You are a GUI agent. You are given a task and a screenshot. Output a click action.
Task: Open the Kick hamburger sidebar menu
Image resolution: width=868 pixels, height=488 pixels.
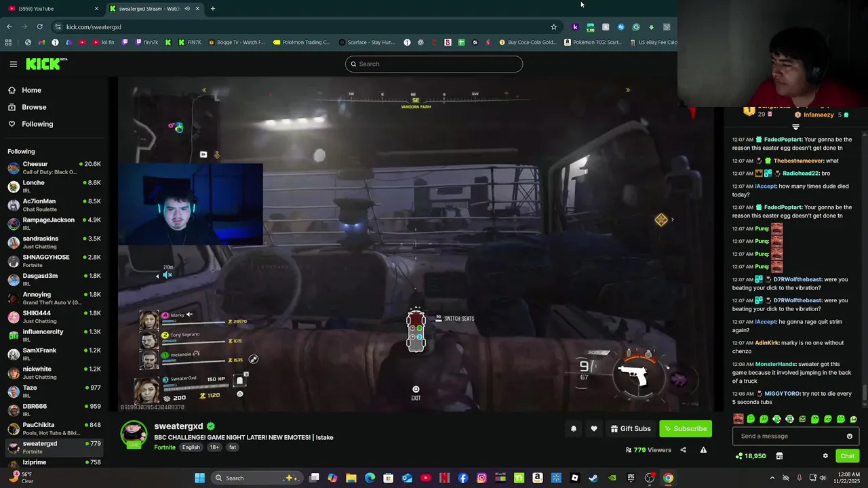click(x=13, y=64)
